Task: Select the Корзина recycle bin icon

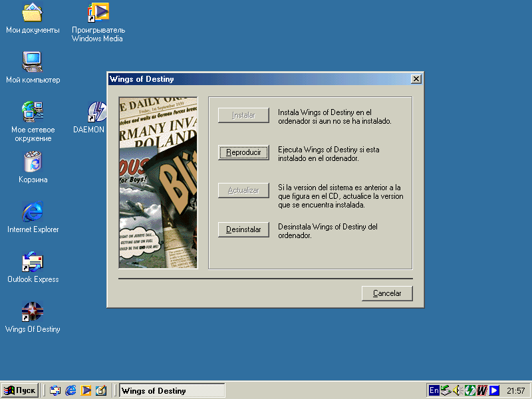Action: (x=33, y=168)
